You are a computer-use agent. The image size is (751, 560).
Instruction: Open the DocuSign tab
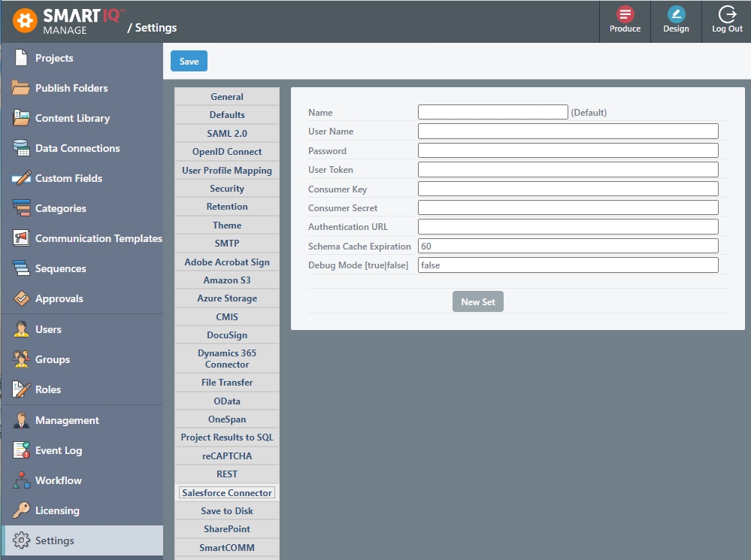[227, 334]
